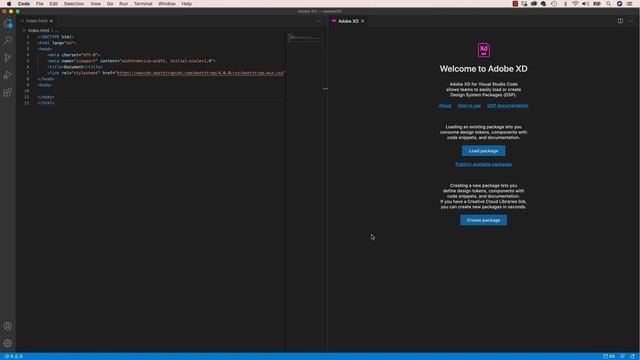Close the Adobe XD tab

(362, 21)
